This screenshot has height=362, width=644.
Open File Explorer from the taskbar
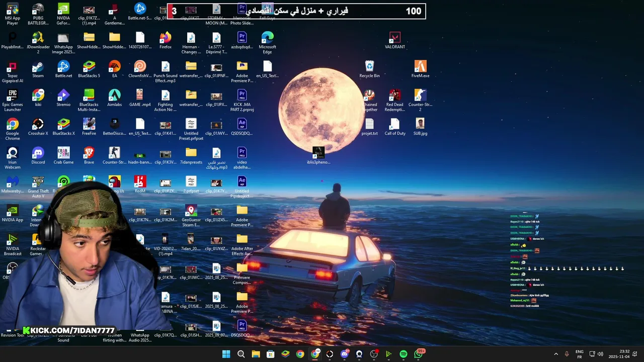[x=256, y=354]
